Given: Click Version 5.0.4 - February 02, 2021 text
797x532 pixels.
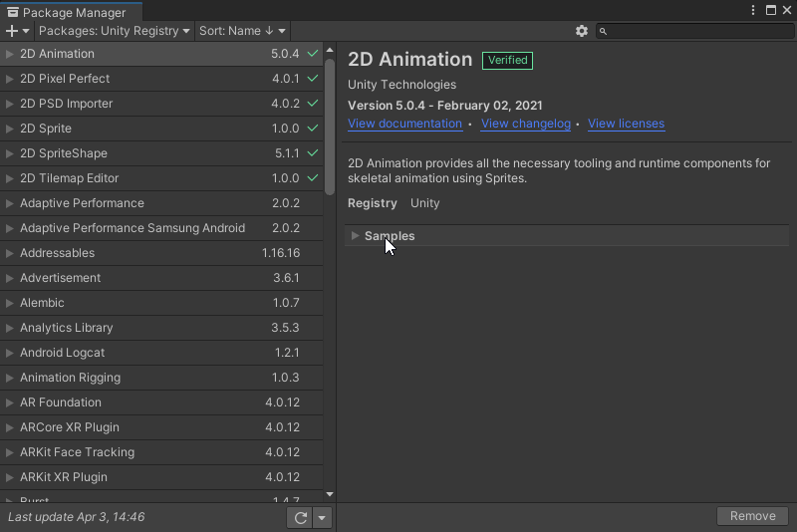Looking at the screenshot, I should (x=444, y=106).
